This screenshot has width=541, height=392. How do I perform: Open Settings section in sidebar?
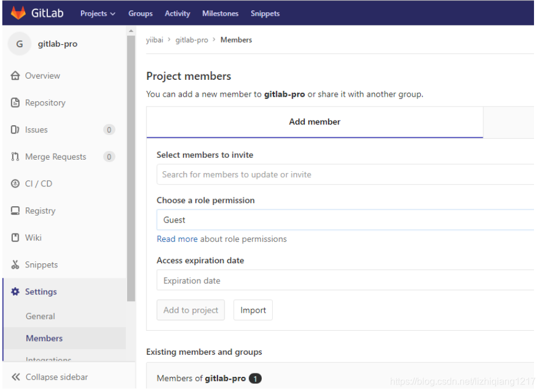tap(41, 292)
